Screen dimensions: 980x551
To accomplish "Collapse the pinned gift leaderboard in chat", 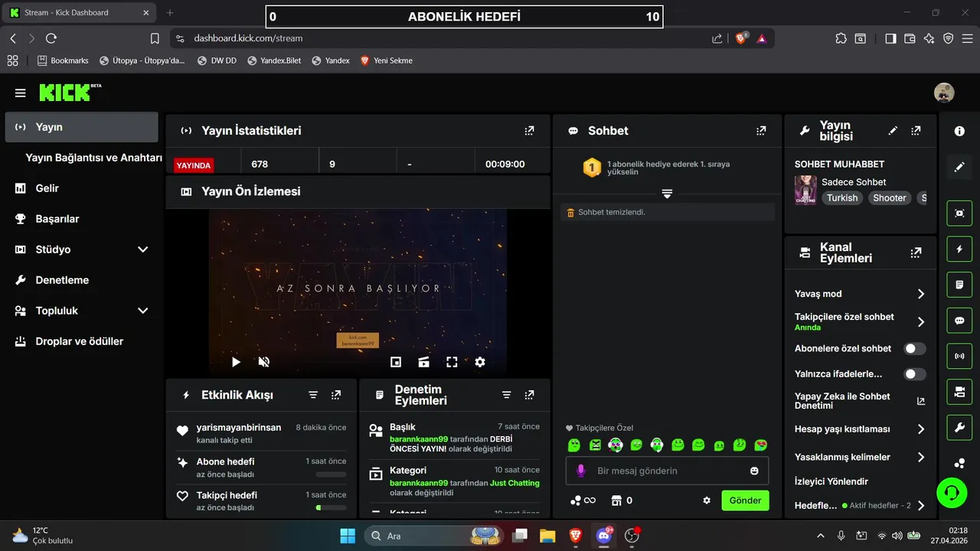I will (667, 194).
